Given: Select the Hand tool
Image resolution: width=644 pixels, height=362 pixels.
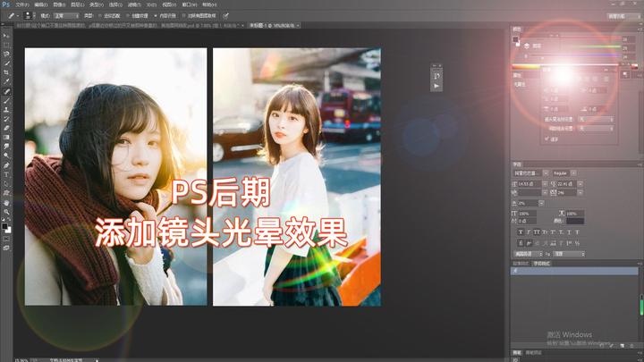Looking at the screenshot, I should point(6,203).
